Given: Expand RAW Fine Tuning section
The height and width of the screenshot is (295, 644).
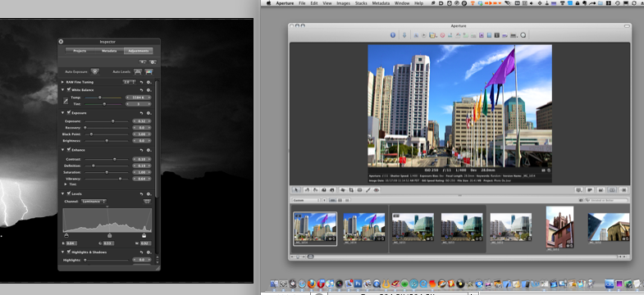Looking at the screenshot, I should [63, 82].
